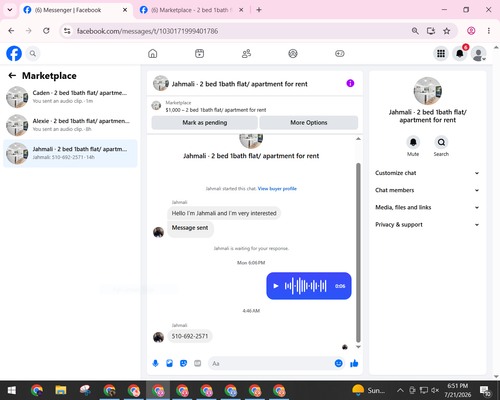Send a thumbs-up like
Viewport: 500px width, 400px height.
354,363
